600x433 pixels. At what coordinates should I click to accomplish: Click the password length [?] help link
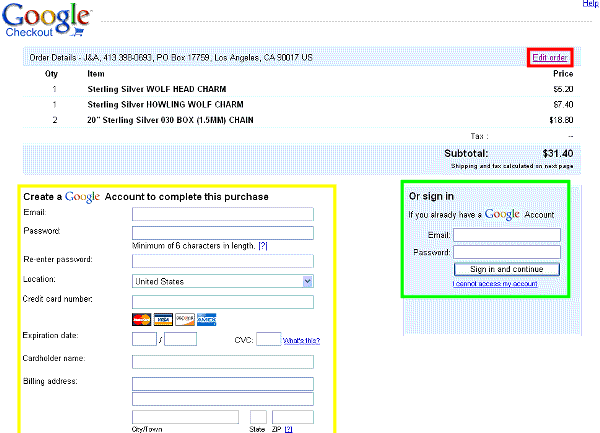[x=263, y=246]
